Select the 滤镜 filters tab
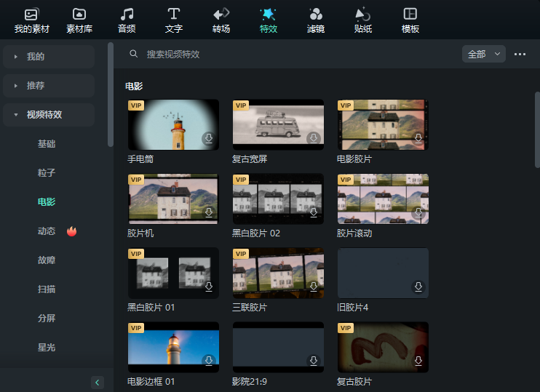 315,20
